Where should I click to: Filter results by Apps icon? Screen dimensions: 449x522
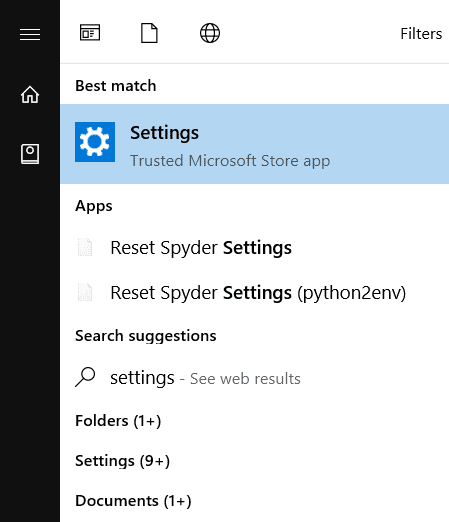tap(90, 33)
